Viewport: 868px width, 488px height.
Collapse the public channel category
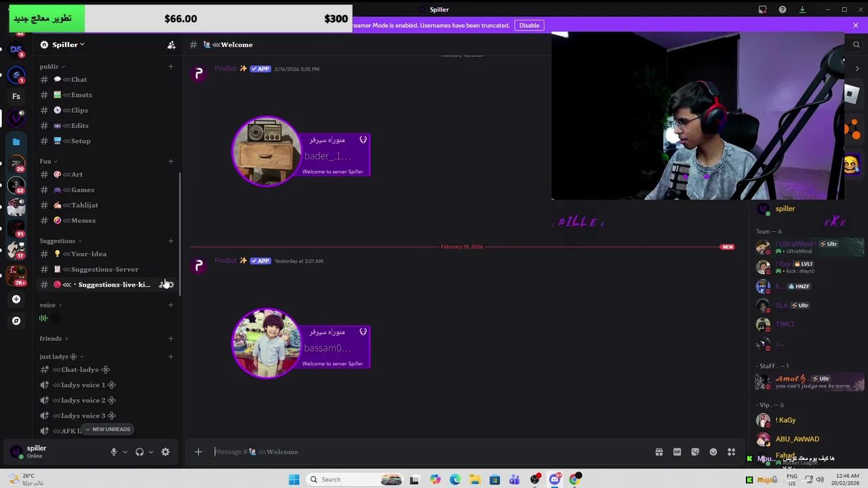pos(52,66)
